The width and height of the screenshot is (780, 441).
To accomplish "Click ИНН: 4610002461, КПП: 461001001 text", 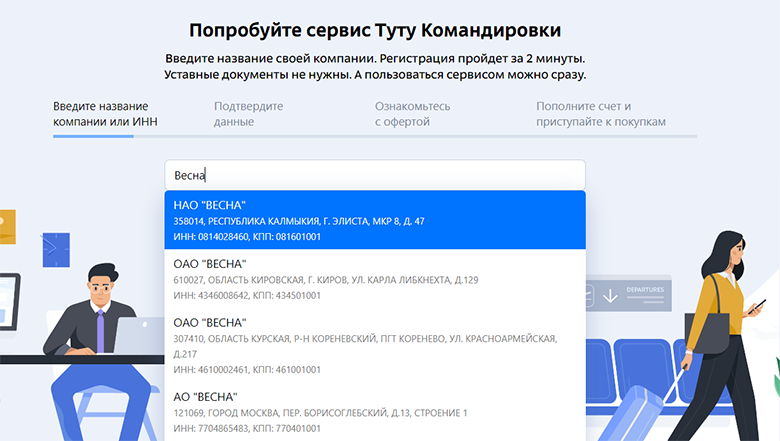I will [x=247, y=369].
